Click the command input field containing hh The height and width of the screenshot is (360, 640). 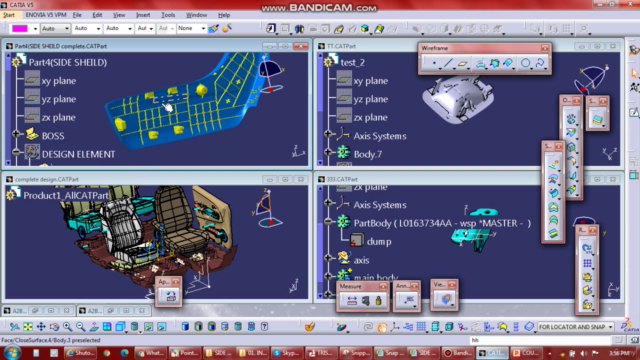(x=540, y=340)
